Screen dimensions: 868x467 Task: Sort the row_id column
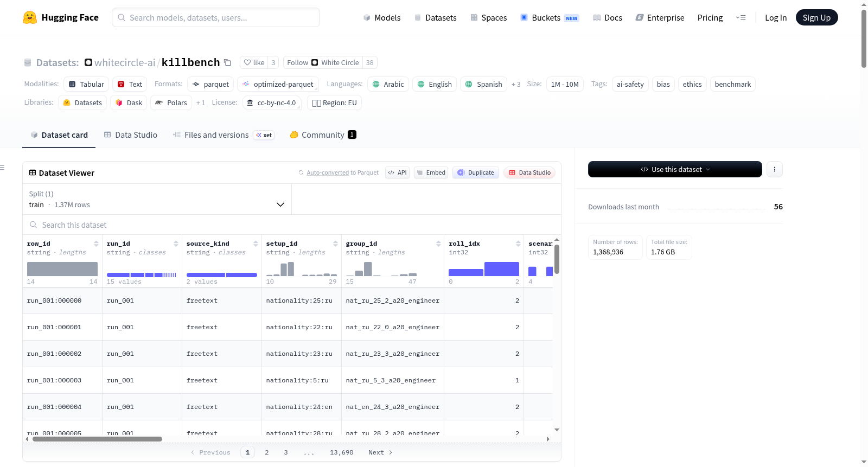(96, 244)
